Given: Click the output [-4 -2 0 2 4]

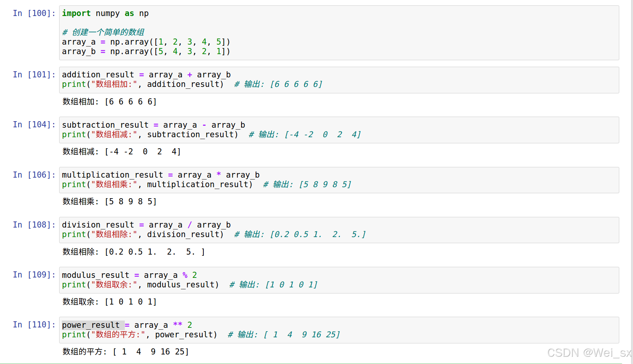Looking at the screenshot, I should click(x=122, y=152).
